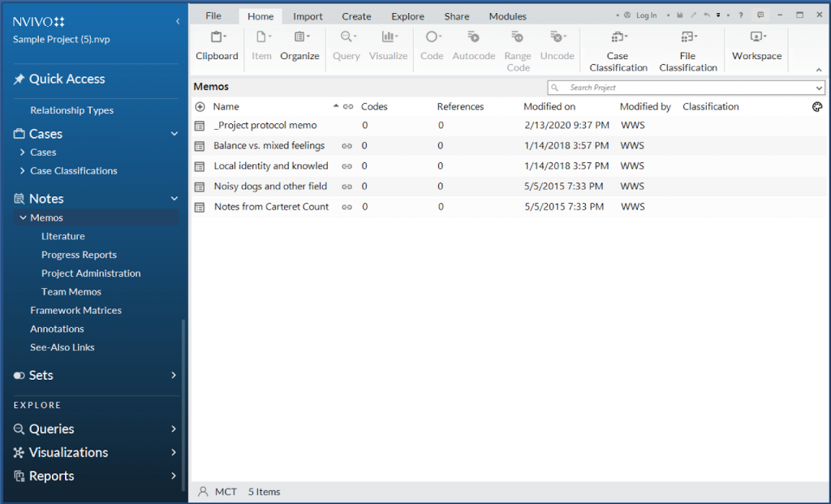Click the add circle icon beside Name column

click(200, 107)
